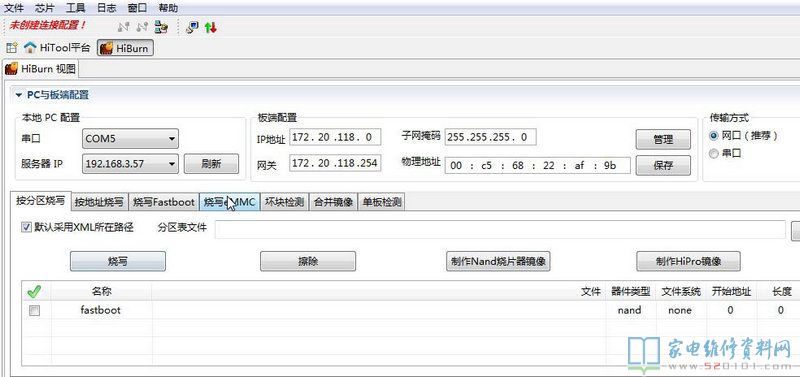Click the 刷新 refresh button
Image resolution: width=800 pixels, height=377 pixels.
(211, 164)
